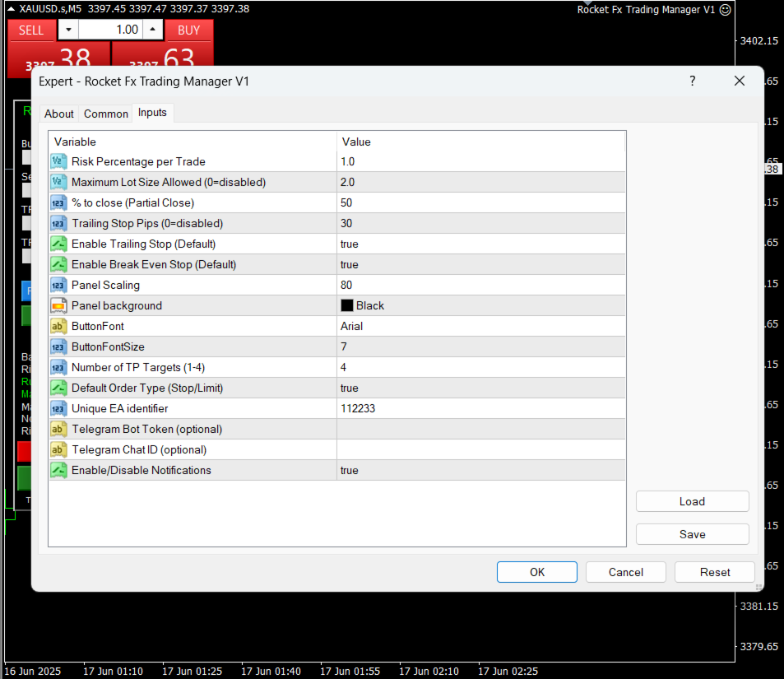Viewport: 784px width, 679px height.
Task: Edit Trailing Stop Pips value 30
Action: tap(481, 223)
